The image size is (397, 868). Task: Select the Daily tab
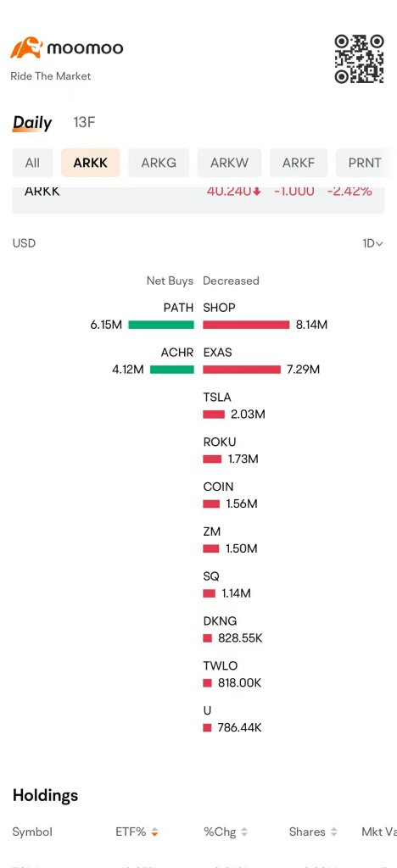(x=32, y=123)
